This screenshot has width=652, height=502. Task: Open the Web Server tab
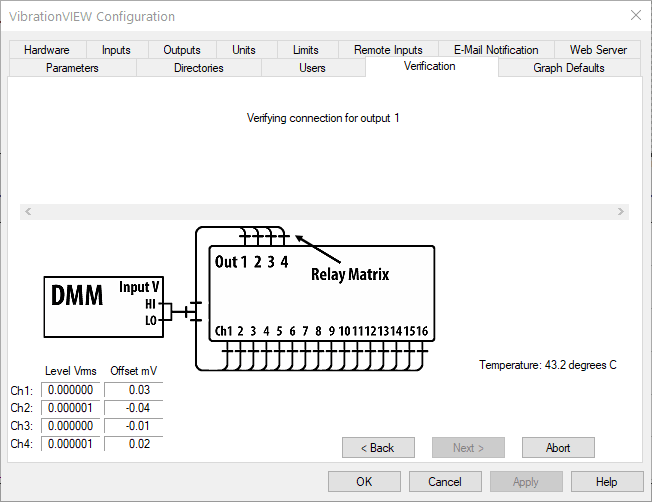pos(598,50)
